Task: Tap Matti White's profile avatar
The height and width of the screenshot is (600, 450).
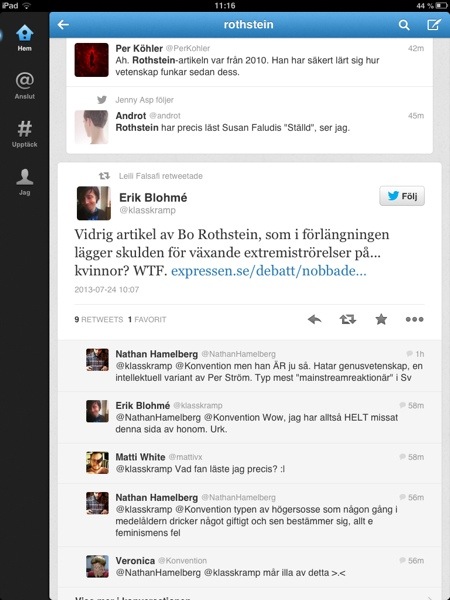Action: click(x=97, y=463)
